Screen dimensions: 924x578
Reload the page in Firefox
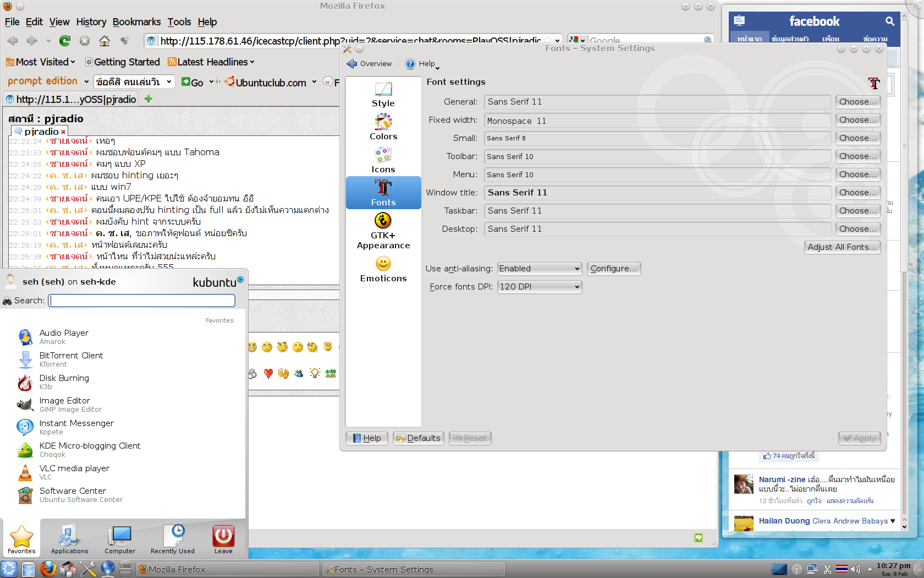point(65,41)
